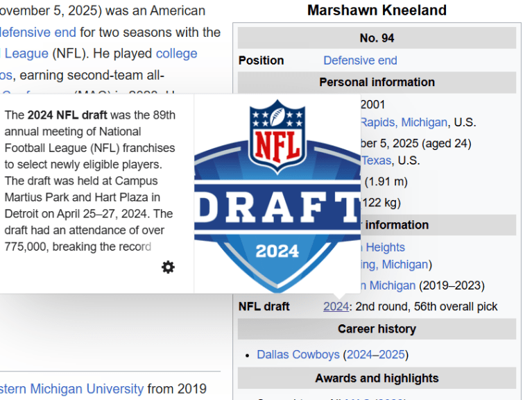Screen dimensions: 532x400
Task: Click the NFL Draft 2024 logo thumbnail
Action: coord(277,194)
